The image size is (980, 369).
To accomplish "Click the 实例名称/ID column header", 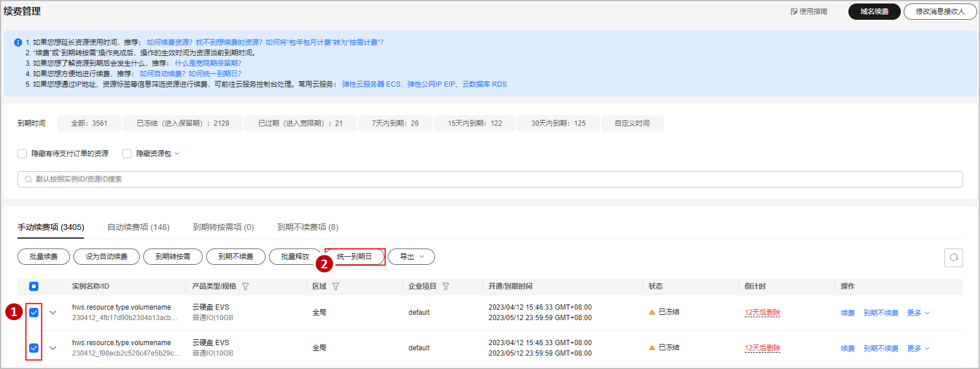I will click(91, 286).
